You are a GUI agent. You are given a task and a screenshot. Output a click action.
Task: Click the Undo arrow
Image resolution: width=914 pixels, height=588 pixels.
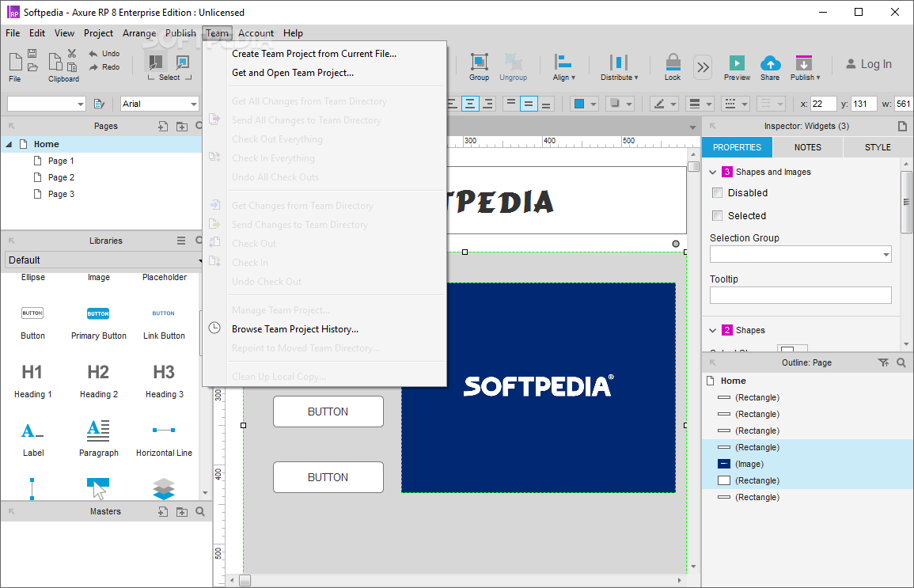click(93, 54)
